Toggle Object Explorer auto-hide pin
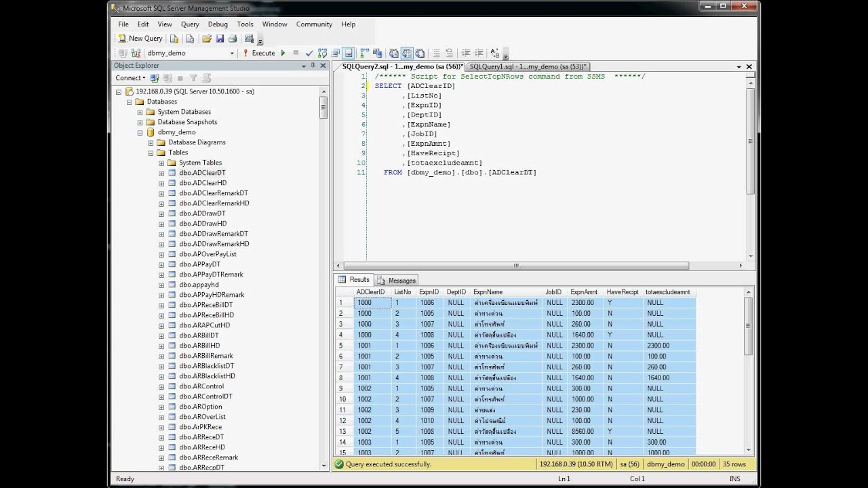 (x=313, y=66)
